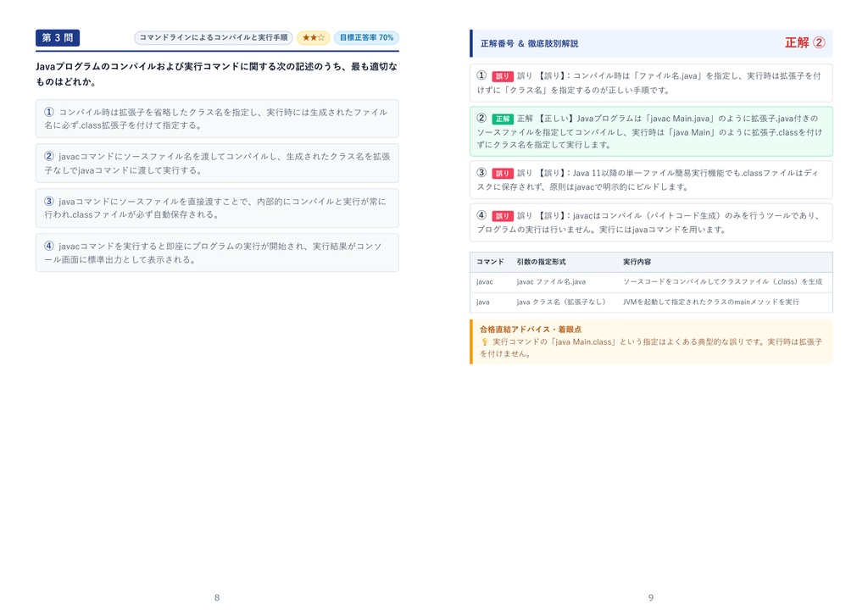Click page number 9
The width and height of the screenshot is (868, 616).
pyautogui.click(x=651, y=597)
